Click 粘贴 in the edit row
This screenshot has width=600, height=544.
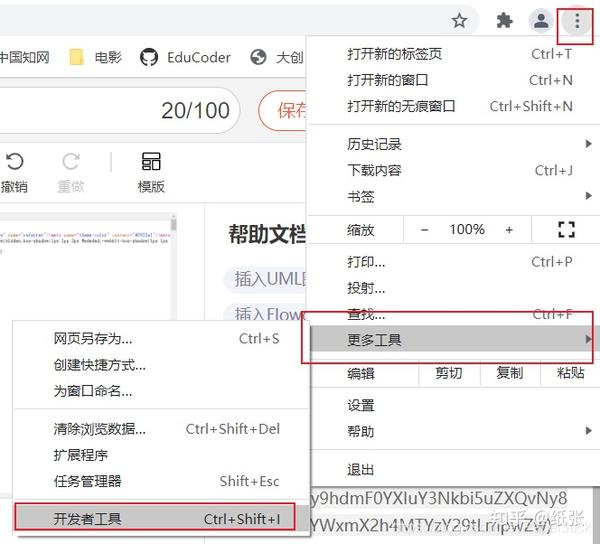coord(570,373)
